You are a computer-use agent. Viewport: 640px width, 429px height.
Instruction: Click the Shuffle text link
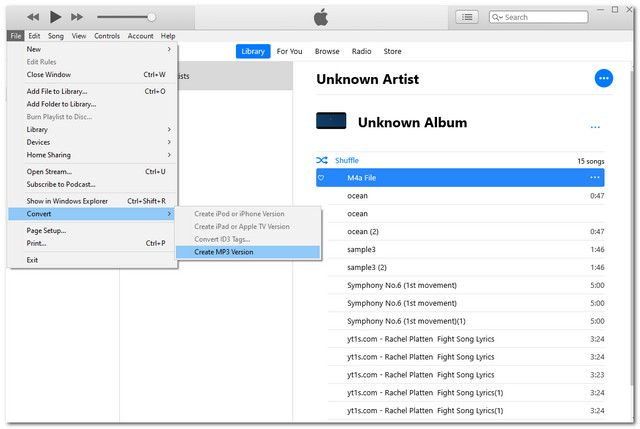coord(347,160)
